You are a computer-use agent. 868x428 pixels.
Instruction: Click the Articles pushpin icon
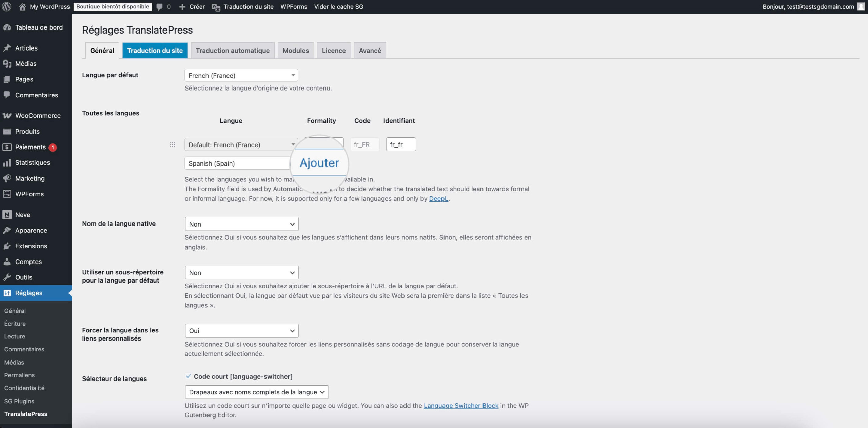7,48
